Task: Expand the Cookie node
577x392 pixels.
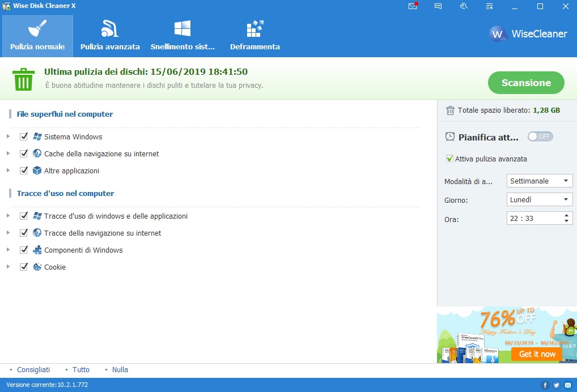Action: [8, 267]
